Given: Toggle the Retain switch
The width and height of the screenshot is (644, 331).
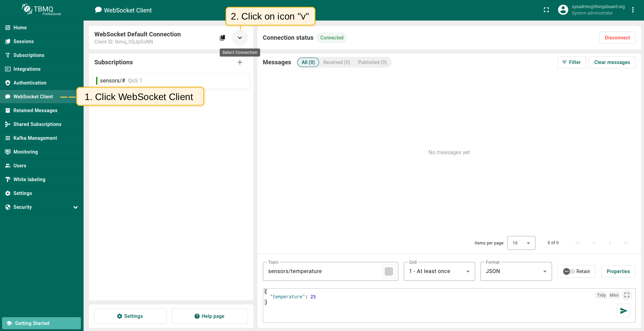Looking at the screenshot, I should click(x=569, y=271).
